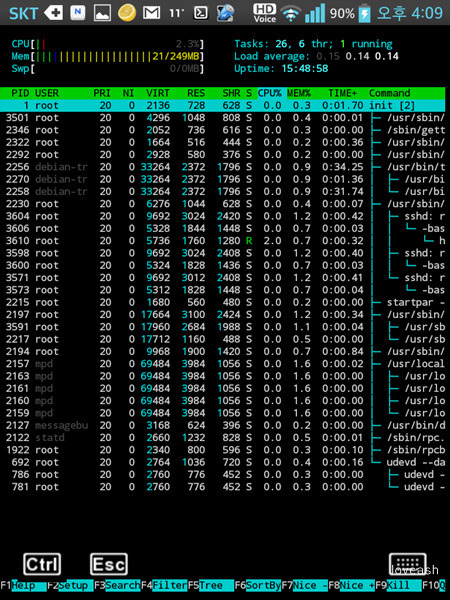Select process row with PID 2197
This screenshot has height=600, width=450.
[x=223, y=315]
